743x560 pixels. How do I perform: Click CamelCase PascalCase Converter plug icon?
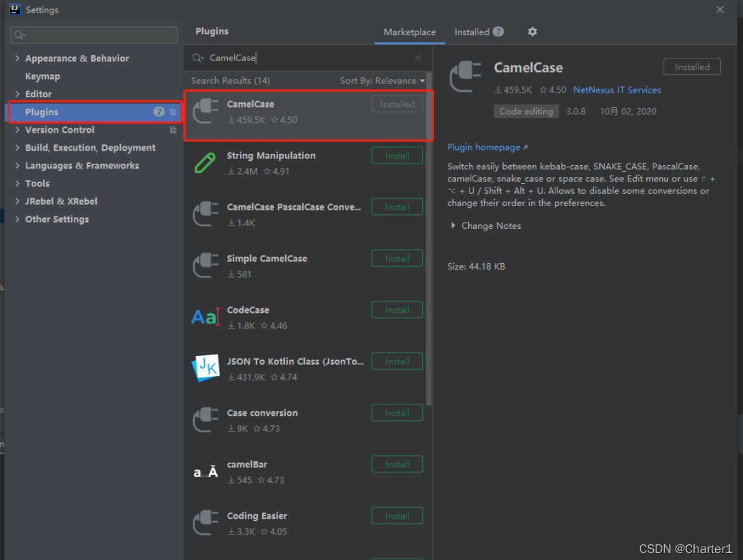tap(205, 214)
